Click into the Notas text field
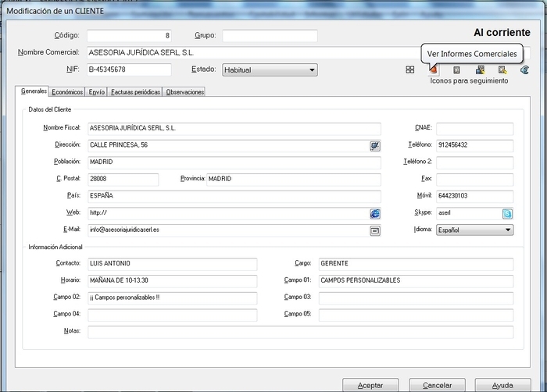The image size is (547, 392). coord(300,332)
